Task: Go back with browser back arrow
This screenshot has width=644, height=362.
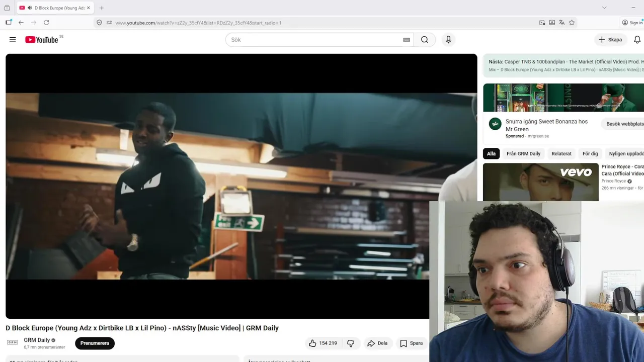Action: click(21, 23)
